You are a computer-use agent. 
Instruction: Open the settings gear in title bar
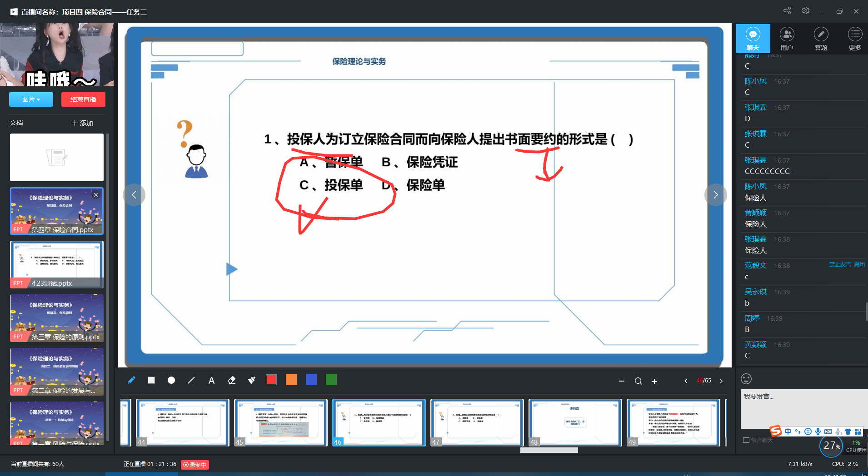pyautogui.click(x=806, y=11)
